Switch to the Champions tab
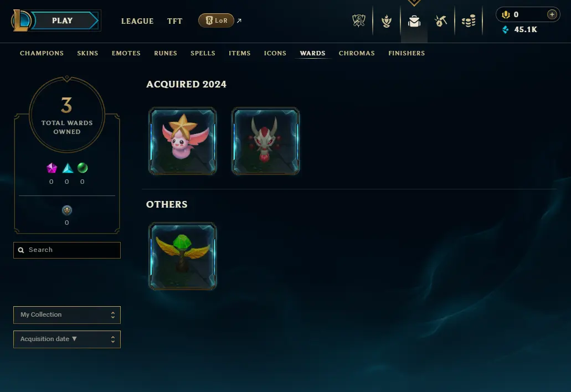 click(42, 53)
